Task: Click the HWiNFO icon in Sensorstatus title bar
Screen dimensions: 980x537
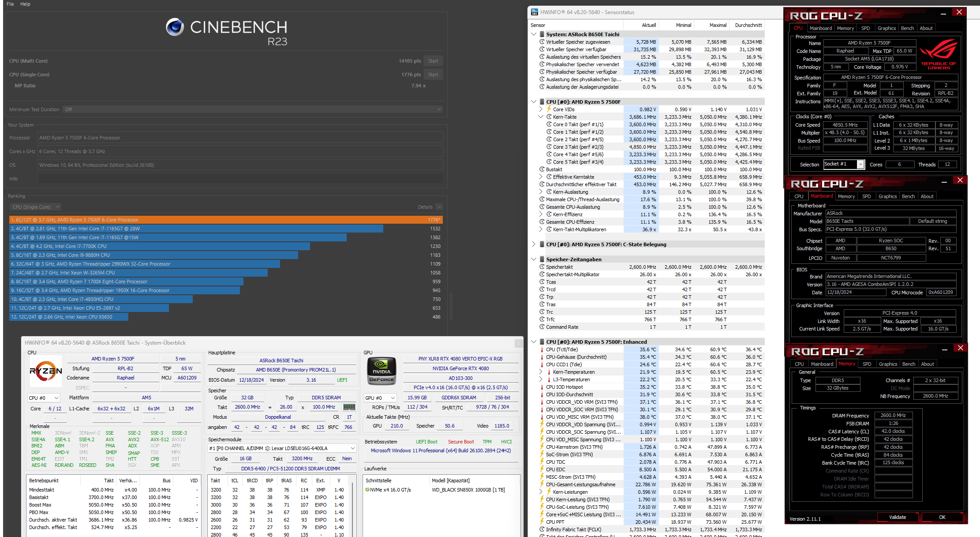Action: point(535,12)
